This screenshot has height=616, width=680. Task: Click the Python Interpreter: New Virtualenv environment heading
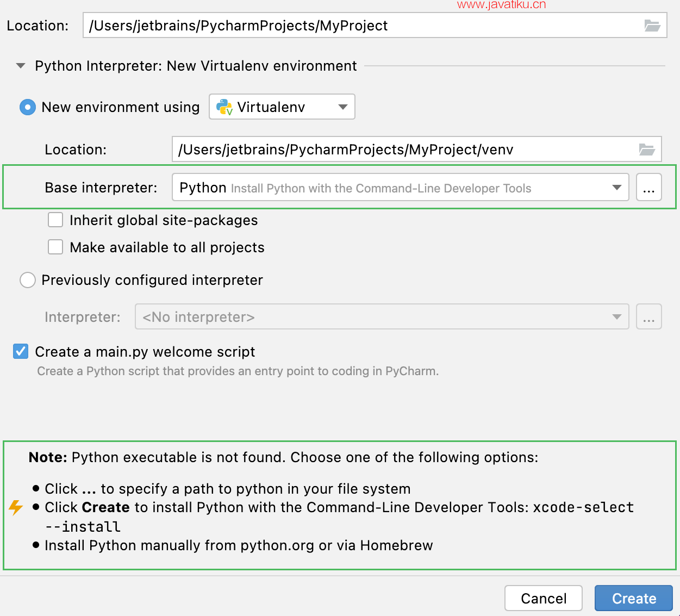tap(196, 66)
